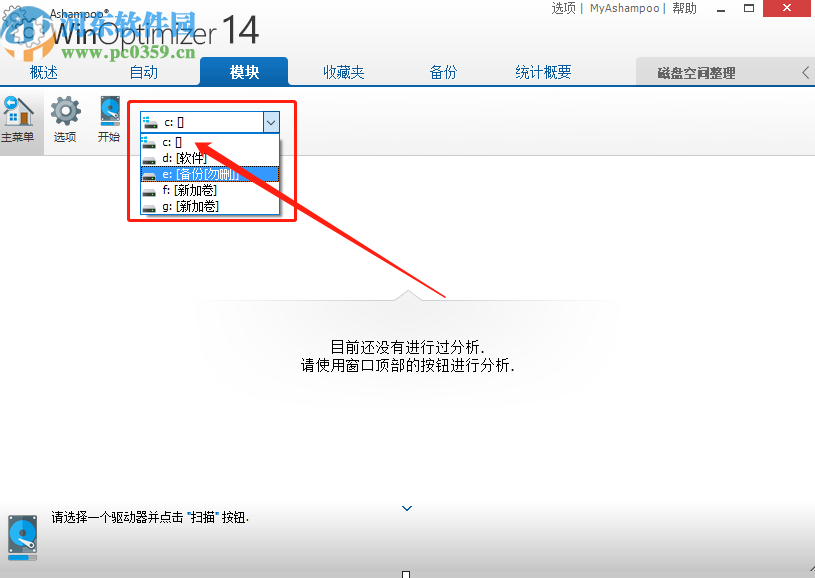Maximize the WinOptimizer window
The height and width of the screenshot is (578, 815).
point(749,8)
